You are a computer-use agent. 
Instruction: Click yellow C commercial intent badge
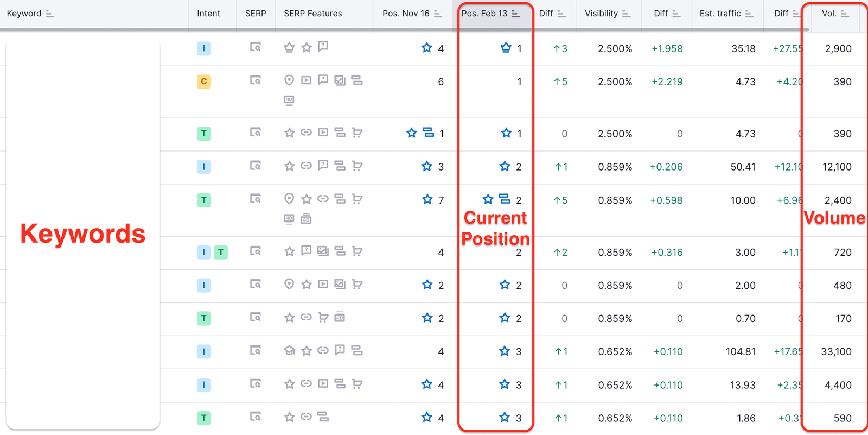click(204, 81)
